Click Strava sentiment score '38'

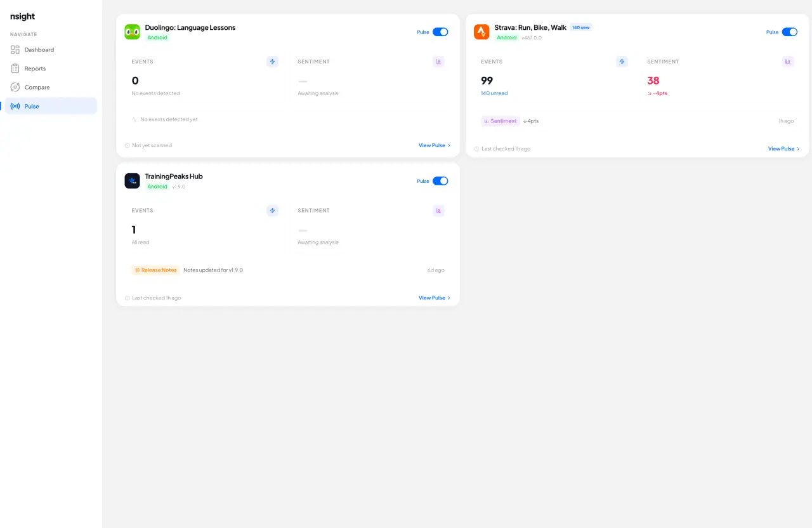[653, 81]
